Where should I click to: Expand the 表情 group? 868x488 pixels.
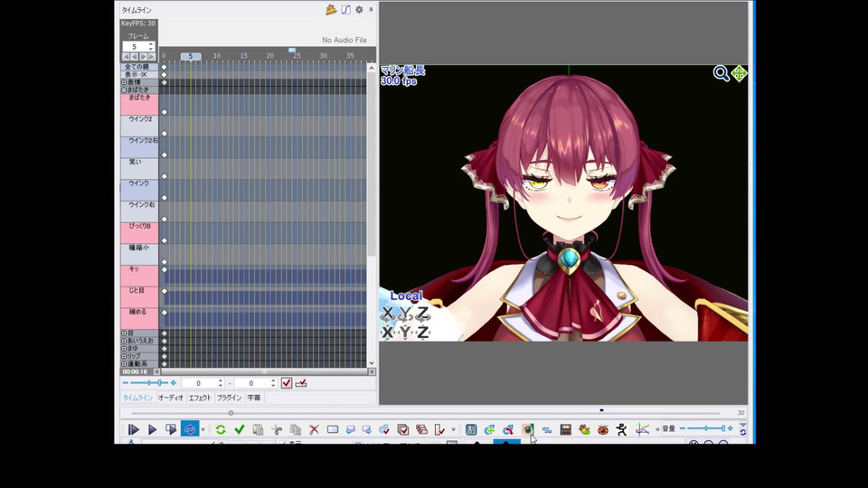click(124, 82)
